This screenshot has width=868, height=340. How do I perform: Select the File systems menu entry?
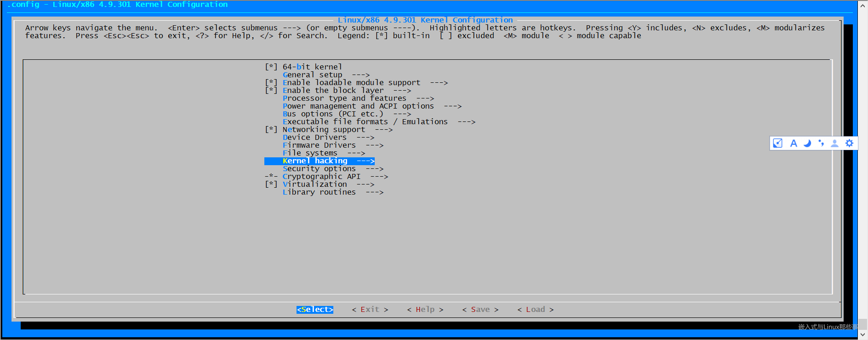pos(310,153)
